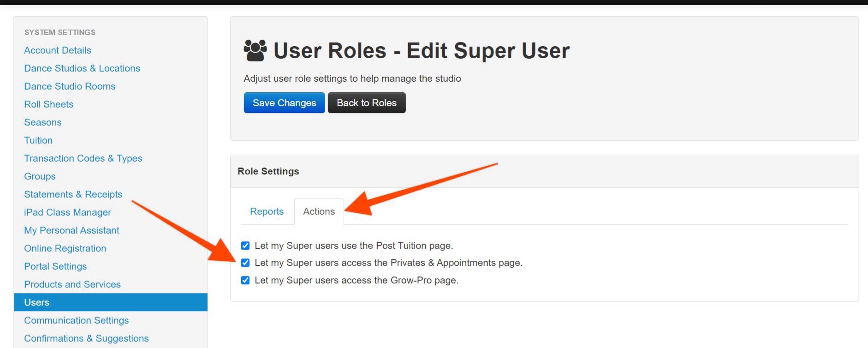Toggle the Privates & Appointments access checkbox
868x348 pixels.
(x=245, y=263)
